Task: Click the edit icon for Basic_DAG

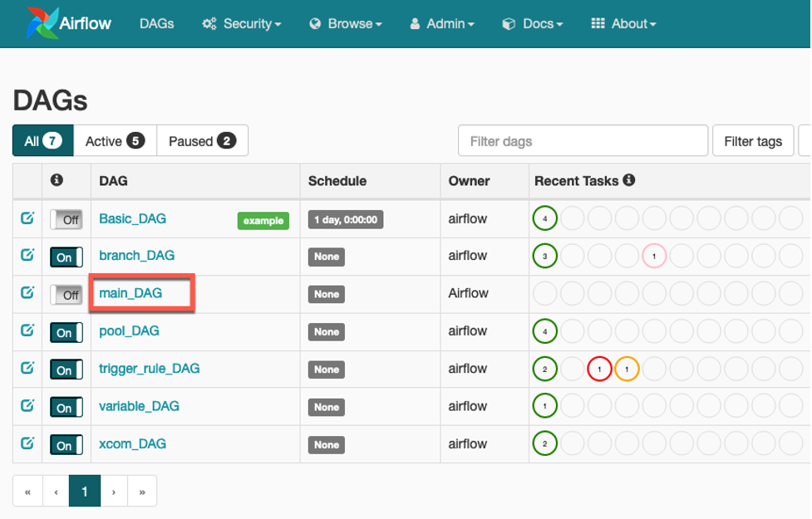Action: tap(27, 218)
